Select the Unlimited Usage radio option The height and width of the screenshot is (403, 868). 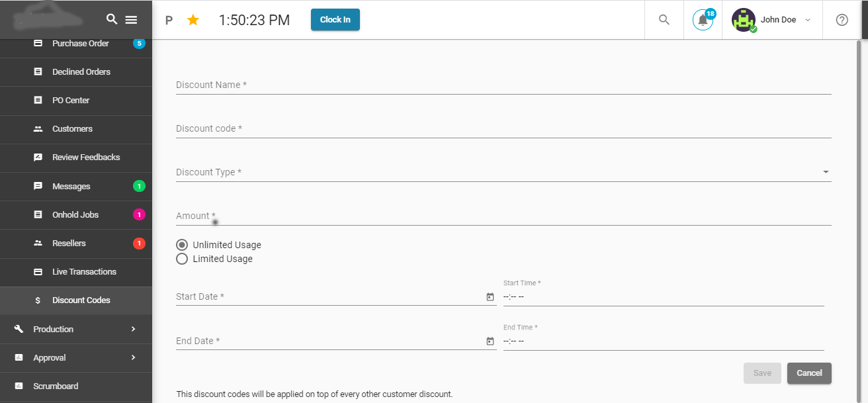(x=182, y=245)
